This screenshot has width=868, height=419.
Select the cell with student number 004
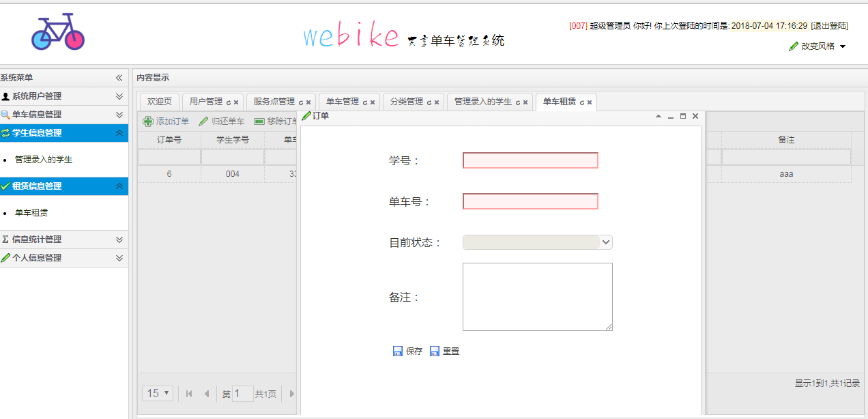tap(233, 174)
